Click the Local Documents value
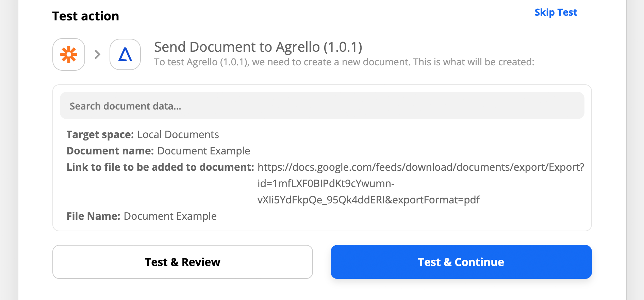The width and height of the screenshot is (644, 300). (x=178, y=135)
